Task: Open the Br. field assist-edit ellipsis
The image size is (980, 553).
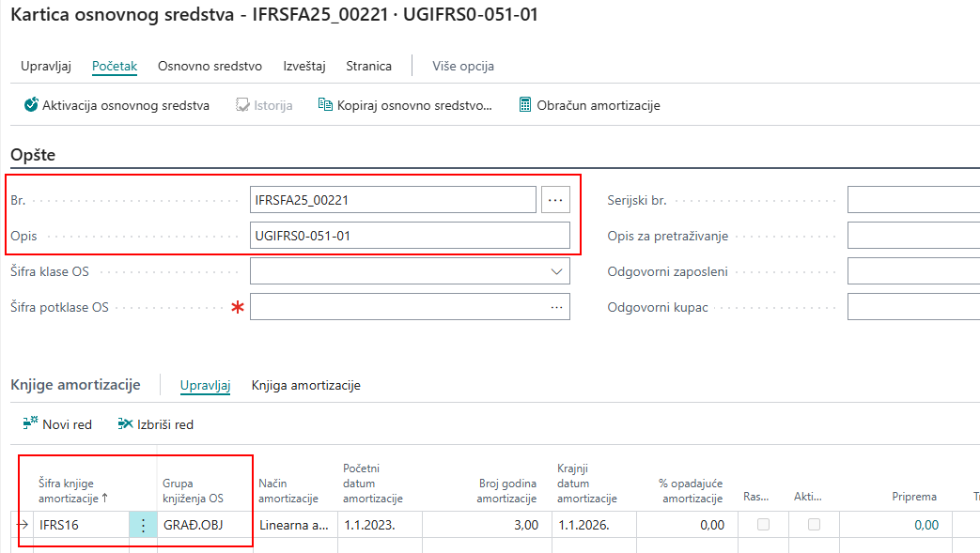Action: [x=555, y=200]
